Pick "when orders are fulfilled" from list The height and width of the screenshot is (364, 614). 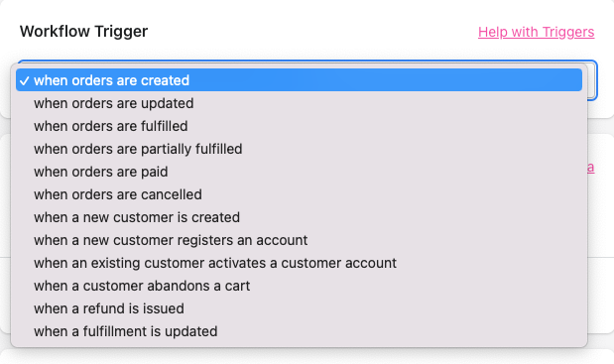pos(299,126)
